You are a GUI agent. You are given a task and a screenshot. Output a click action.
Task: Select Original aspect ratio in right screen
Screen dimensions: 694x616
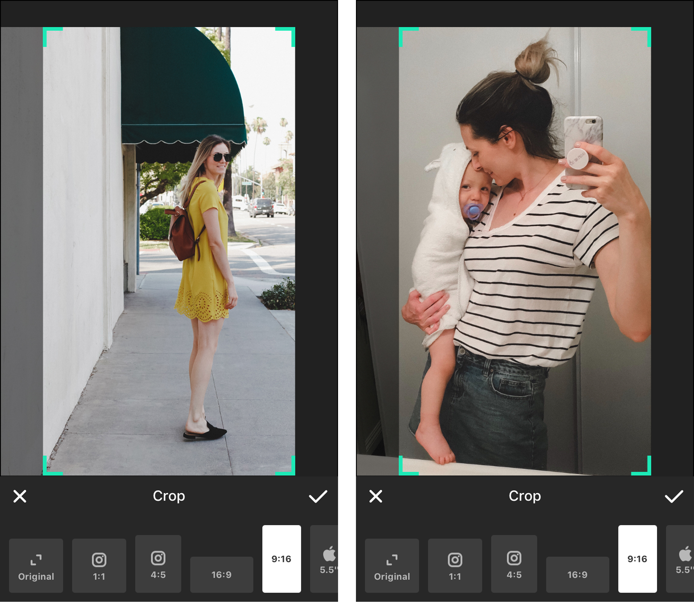[x=392, y=565]
